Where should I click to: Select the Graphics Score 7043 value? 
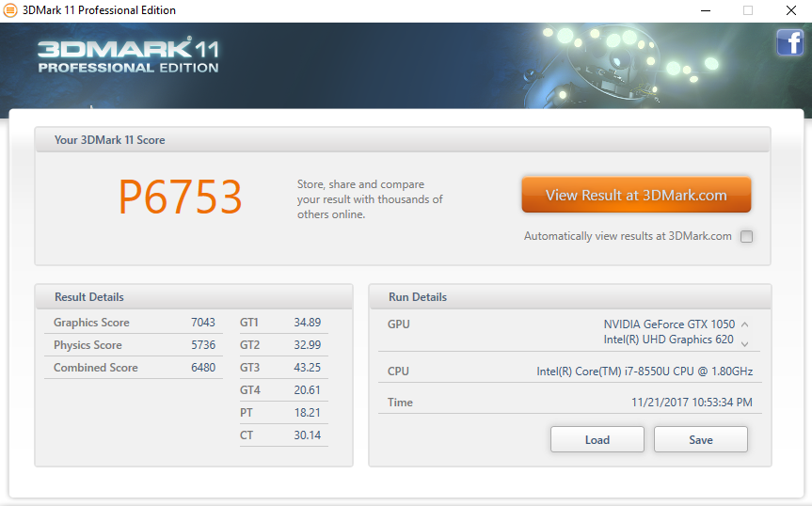[203, 323]
